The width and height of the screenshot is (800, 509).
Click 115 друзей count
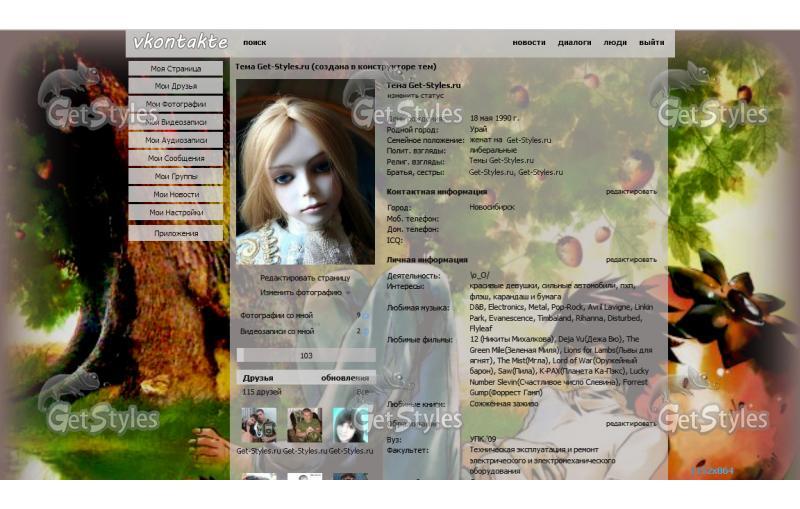262,392
